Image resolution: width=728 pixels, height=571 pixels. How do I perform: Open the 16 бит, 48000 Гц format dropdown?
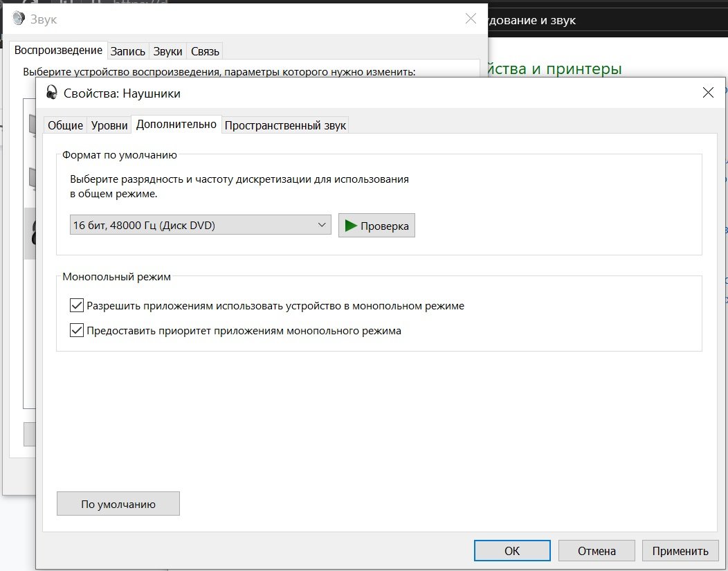[200, 225]
